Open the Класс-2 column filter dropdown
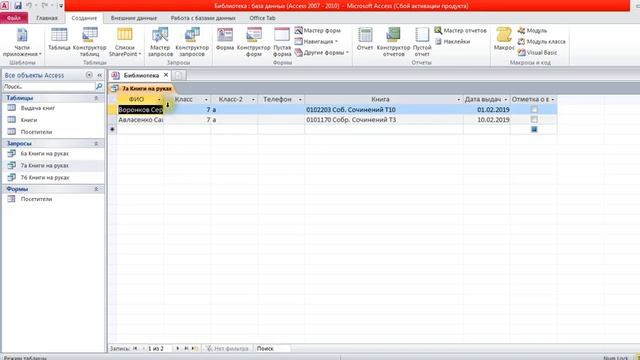Screen dimensions: 640x360 pos(253,100)
